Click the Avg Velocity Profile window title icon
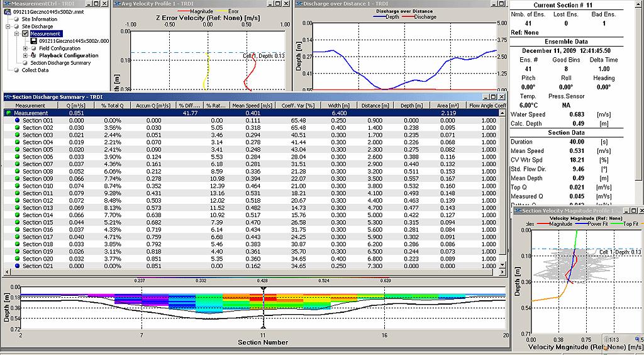644x355 pixels. [x=117, y=4]
